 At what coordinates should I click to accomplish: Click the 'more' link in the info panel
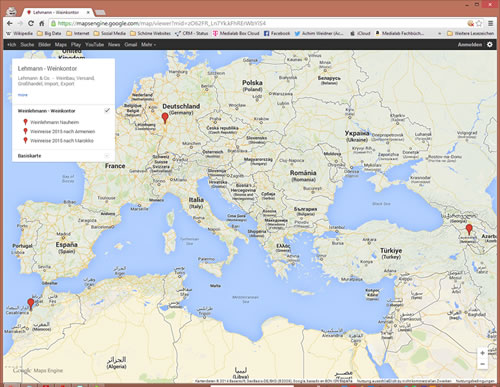[22, 95]
